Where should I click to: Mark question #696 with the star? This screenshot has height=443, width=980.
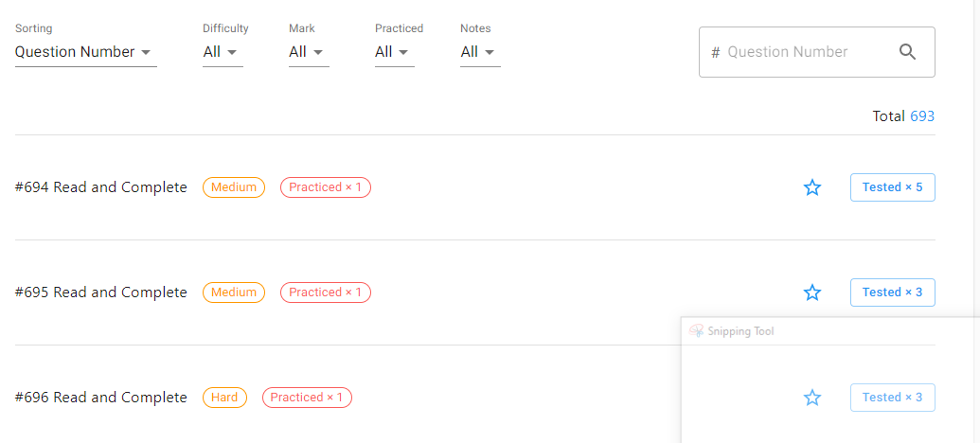coord(812,398)
